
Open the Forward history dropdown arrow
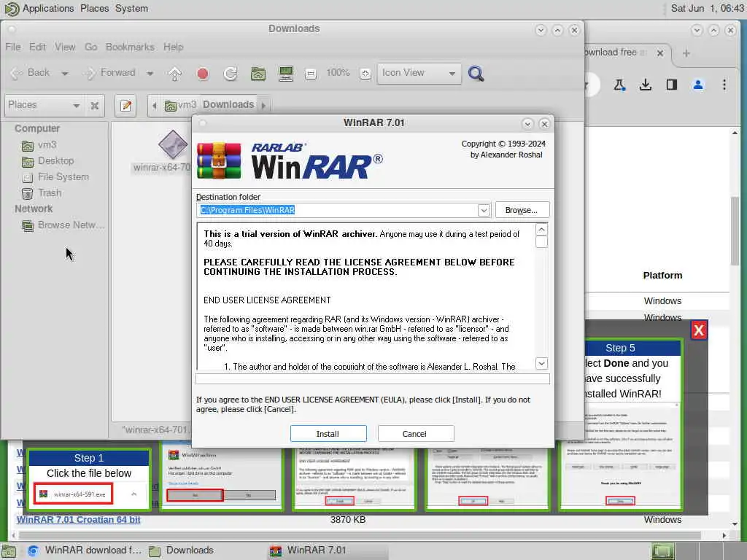(x=150, y=74)
